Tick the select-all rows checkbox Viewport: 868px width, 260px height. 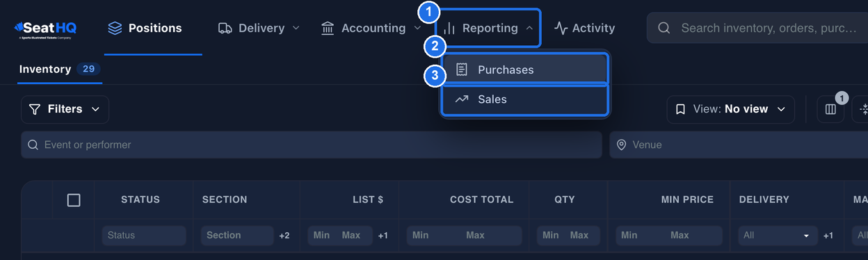(74, 200)
